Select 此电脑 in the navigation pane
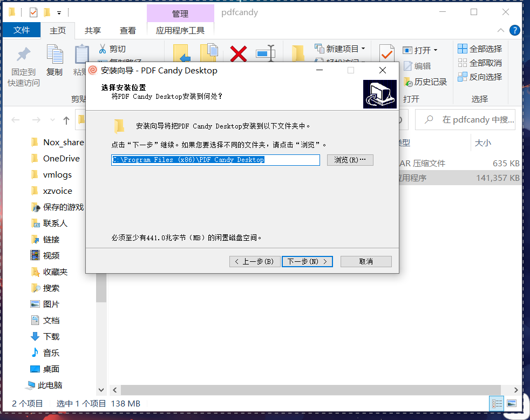Screen dimensions: 530x420 [x=44, y=385]
